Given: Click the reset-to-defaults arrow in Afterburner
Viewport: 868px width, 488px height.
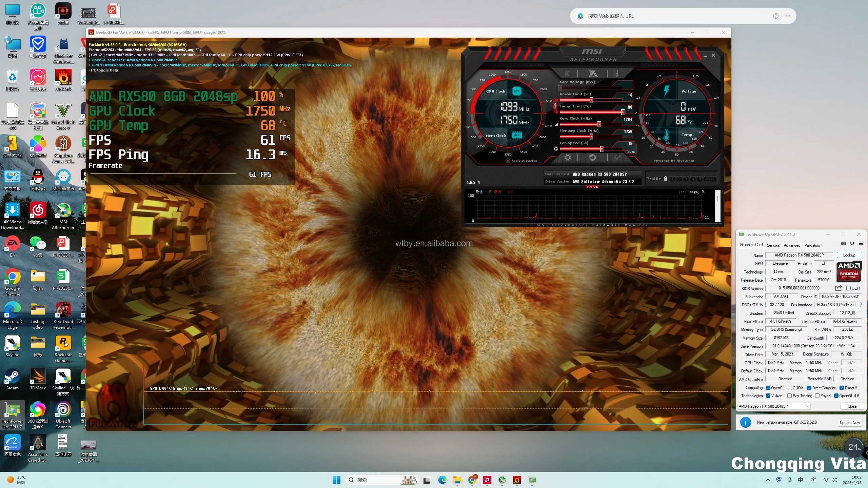Looking at the screenshot, I should tap(592, 158).
